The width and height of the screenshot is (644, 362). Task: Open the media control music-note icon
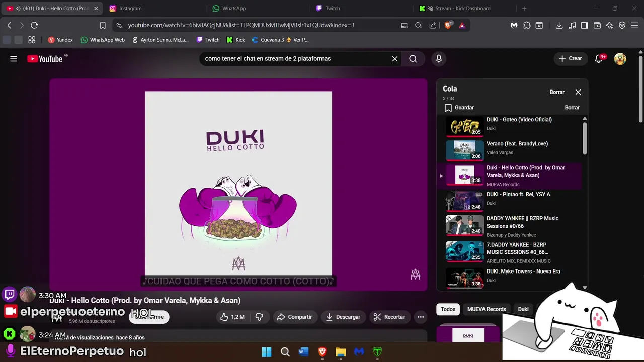(572, 25)
